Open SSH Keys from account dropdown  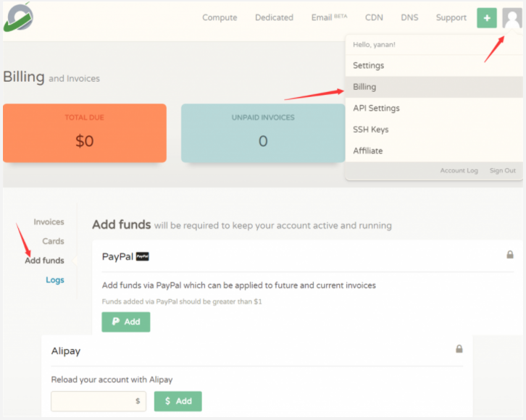(370, 130)
